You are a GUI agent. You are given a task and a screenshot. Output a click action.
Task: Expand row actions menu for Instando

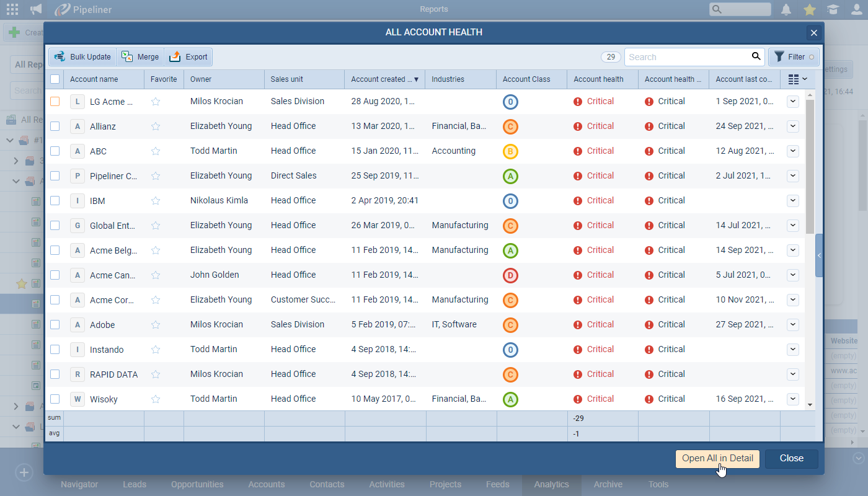pyautogui.click(x=793, y=350)
